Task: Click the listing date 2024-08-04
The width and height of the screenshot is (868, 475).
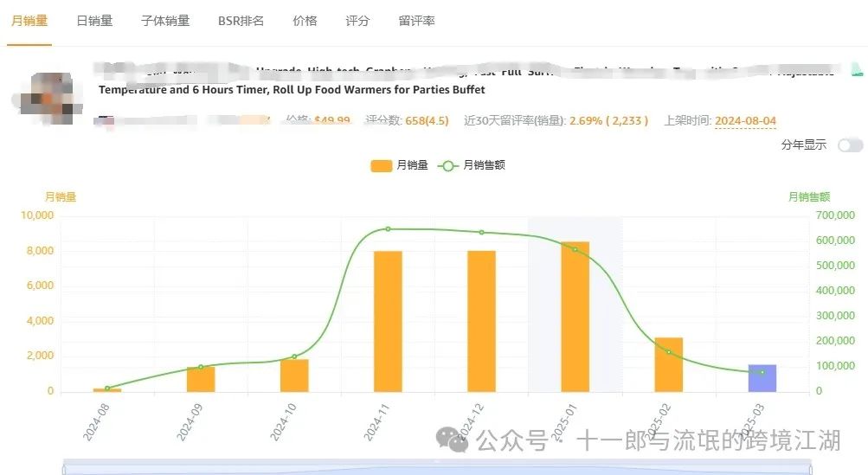Action: coord(745,120)
